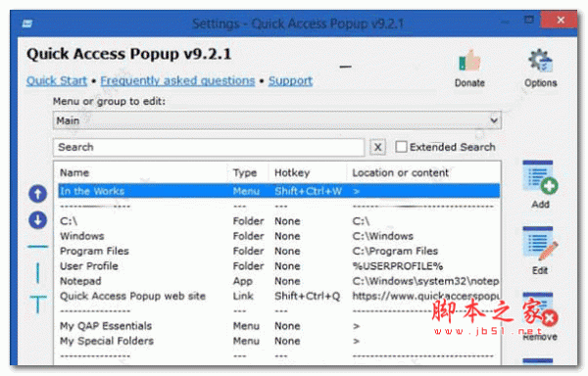Select Quick Access Popup web site row

click(279, 296)
